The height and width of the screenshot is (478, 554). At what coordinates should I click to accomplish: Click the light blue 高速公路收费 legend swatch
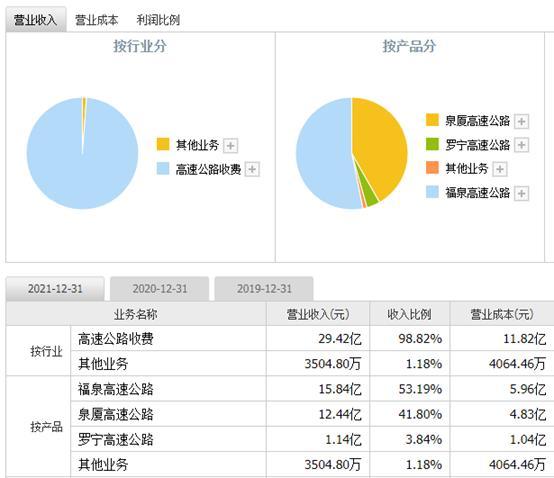coord(163,168)
